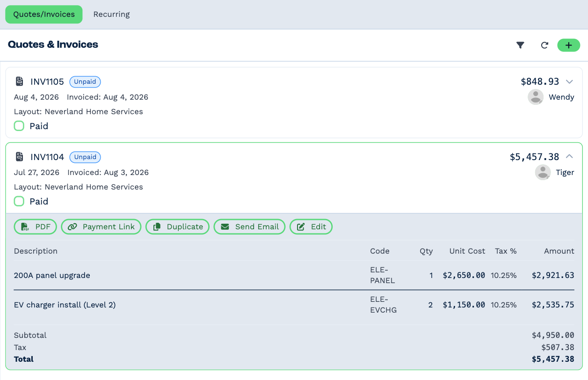
Task: Click the Description column header
Action: coord(36,251)
